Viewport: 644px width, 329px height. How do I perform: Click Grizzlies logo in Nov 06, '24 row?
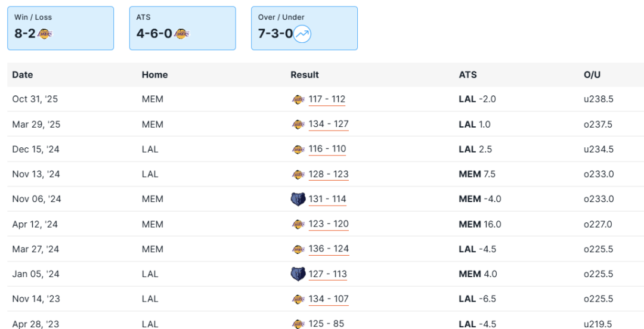(x=298, y=199)
